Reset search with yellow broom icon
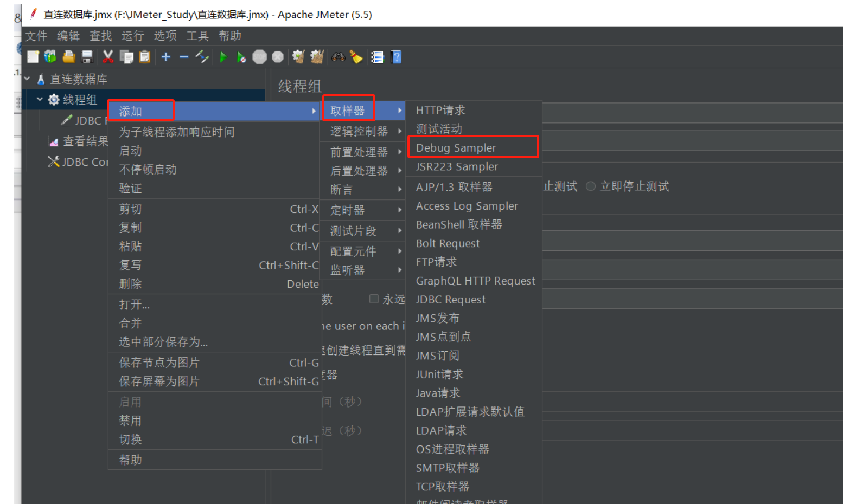The height and width of the screenshot is (504, 843). click(356, 57)
